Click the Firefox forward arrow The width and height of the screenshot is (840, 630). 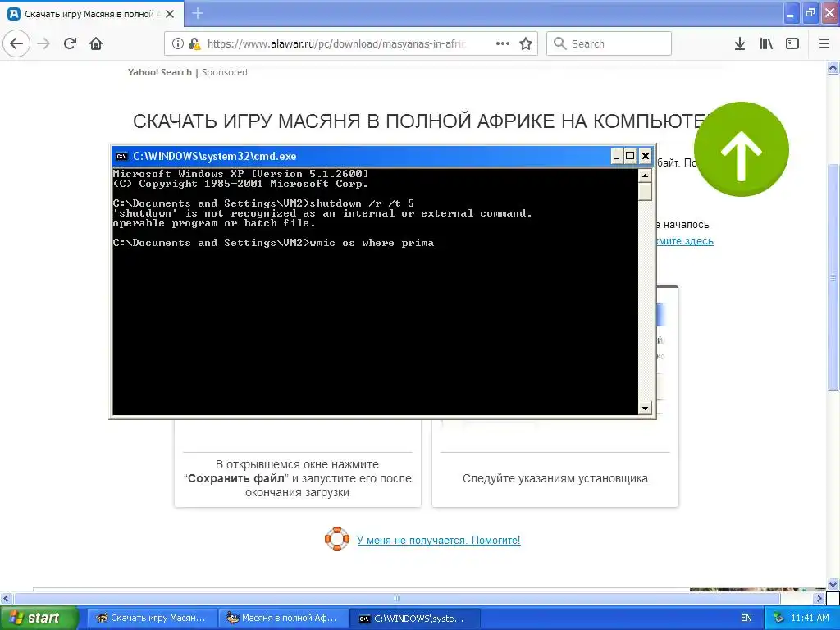tap(44, 43)
